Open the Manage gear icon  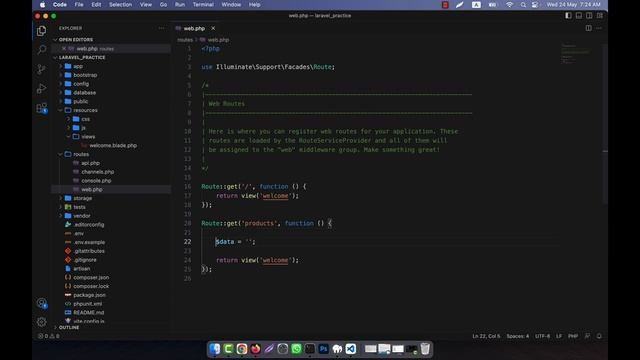(41, 322)
